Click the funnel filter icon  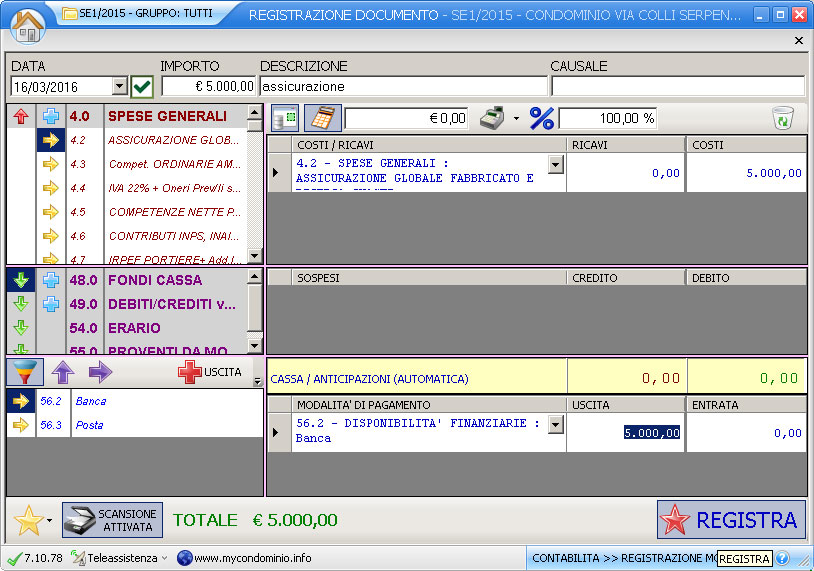click(x=25, y=373)
